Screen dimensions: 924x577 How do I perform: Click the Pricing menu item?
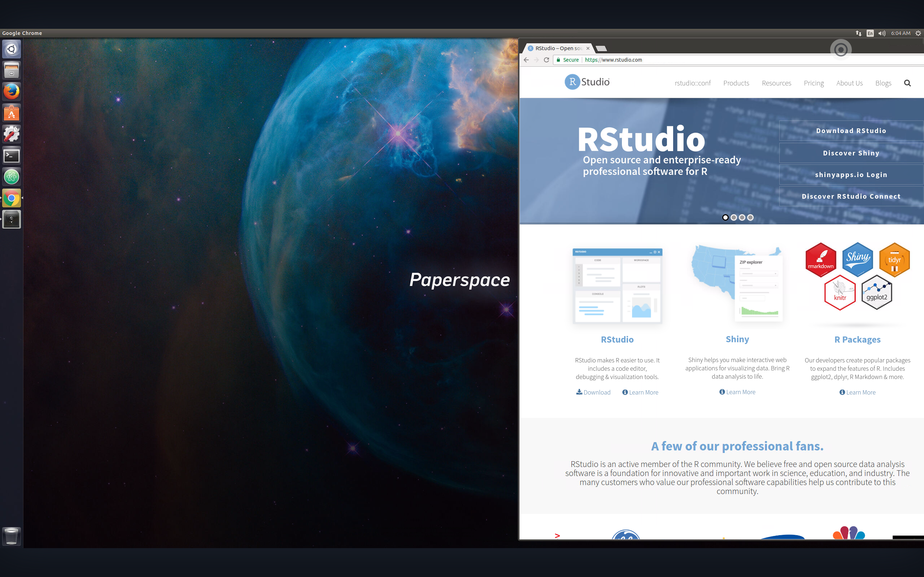[x=813, y=83]
